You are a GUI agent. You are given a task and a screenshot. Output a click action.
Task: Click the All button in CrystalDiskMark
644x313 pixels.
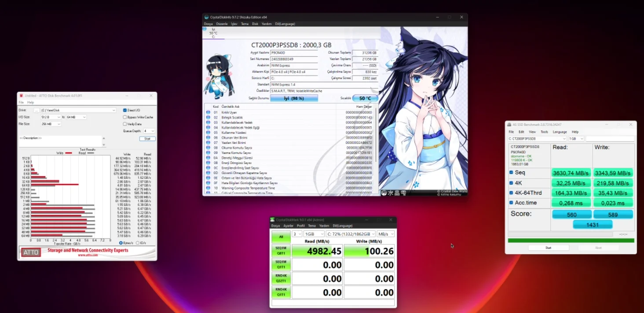coord(281,237)
